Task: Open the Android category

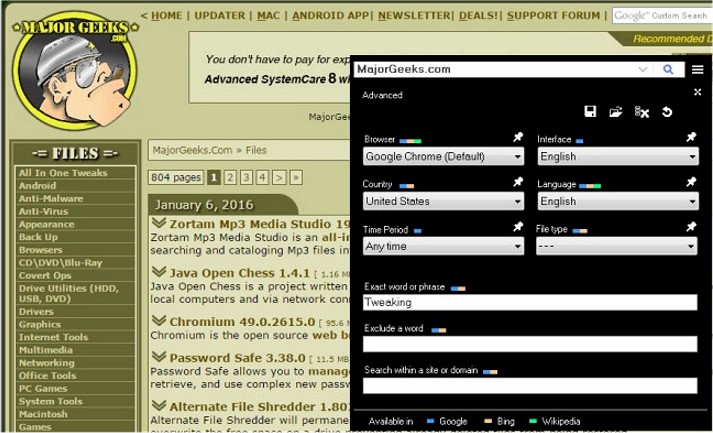Action: point(38,186)
